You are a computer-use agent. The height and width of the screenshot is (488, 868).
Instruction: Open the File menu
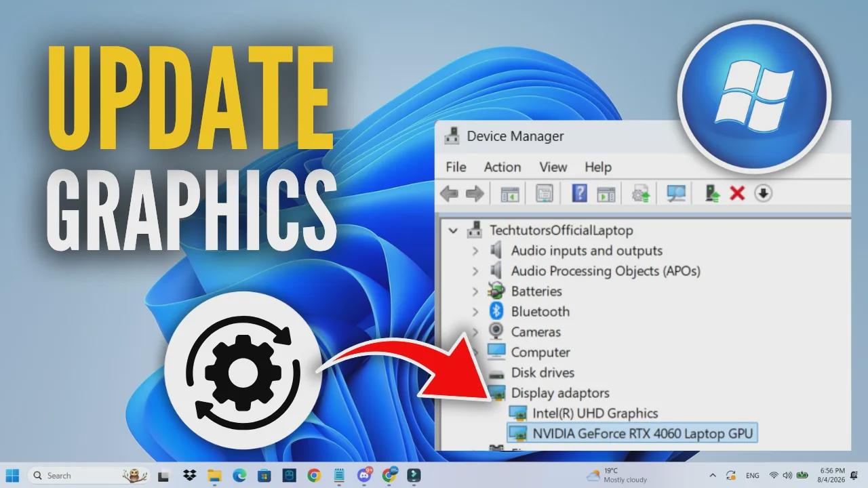click(x=456, y=167)
